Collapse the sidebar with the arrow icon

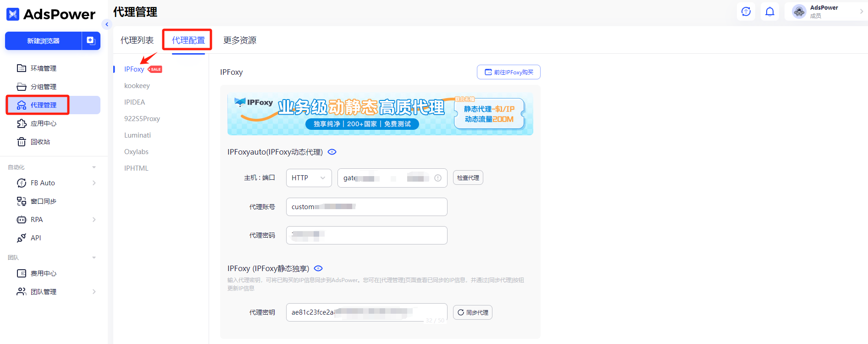click(x=107, y=24)
